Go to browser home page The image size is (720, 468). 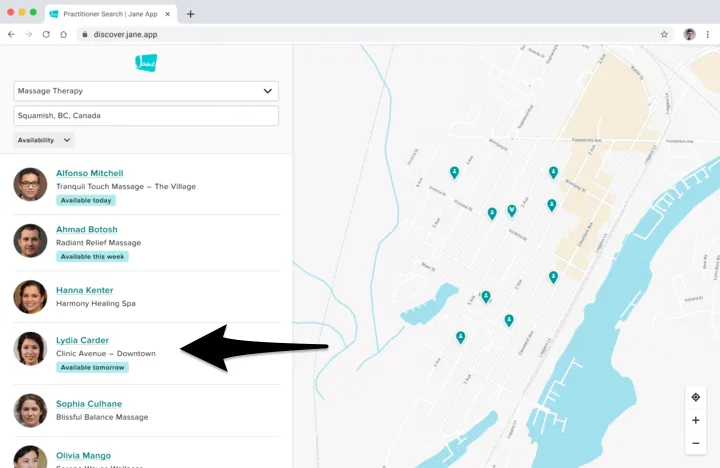tap(64, 34)
